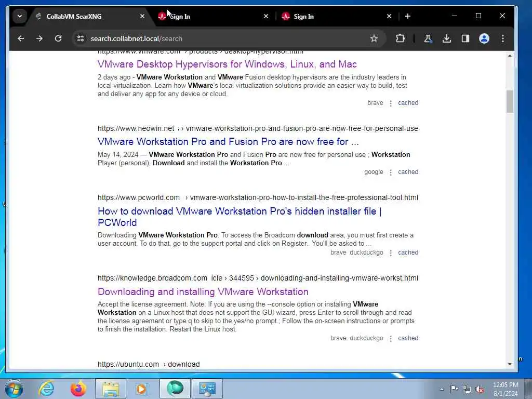Viewport: 532px width, 399px height.
Task: Open VMware Workstation Pro and Fusion Pro link
Action: 228,141
